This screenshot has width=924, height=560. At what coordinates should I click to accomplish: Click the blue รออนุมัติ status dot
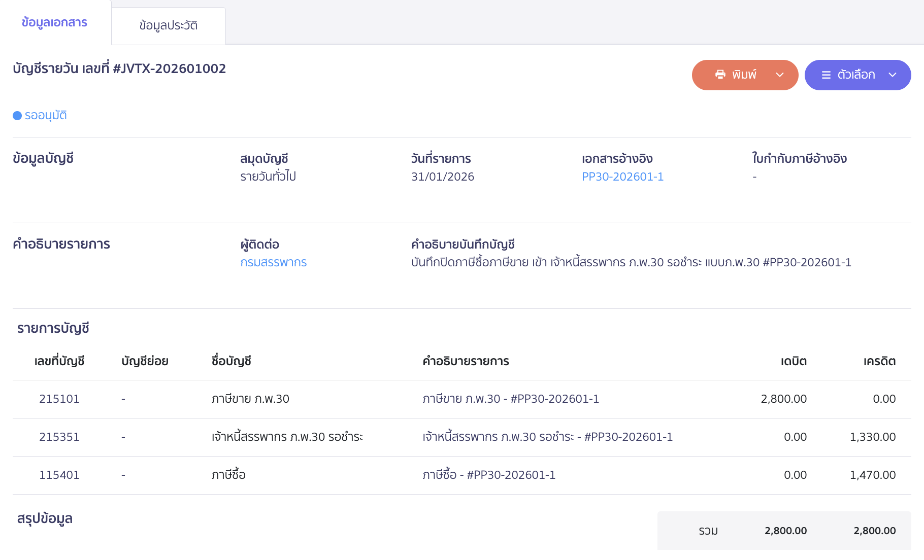(x=17, y=116)
